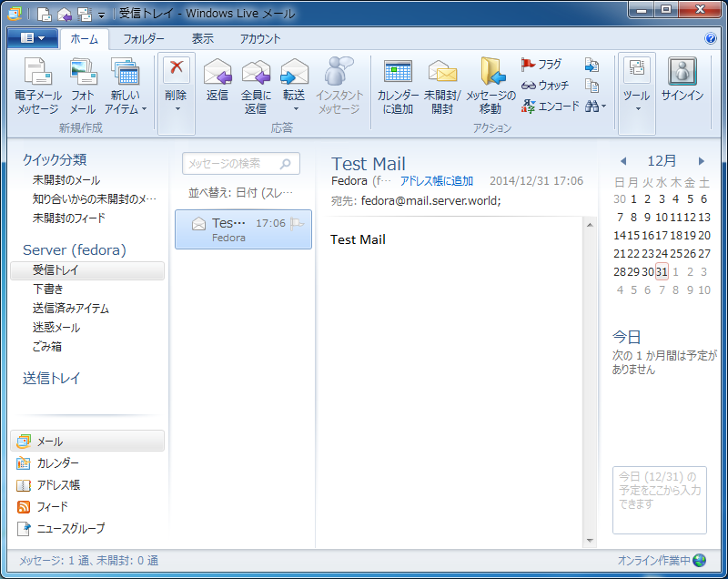Image resolution: width=728 pixels, height=579 pixels.
Task: Click the 今日の予定 entry field
Action: tap(659, 500)
